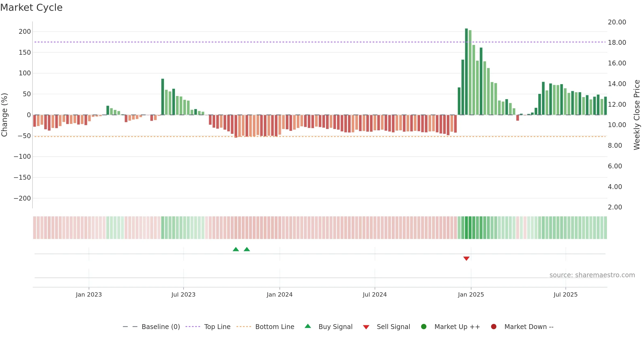Screen dimensions: 644x362
Task: Click the 10.00 tick on the price axis
Action: (x=617, y=125)
